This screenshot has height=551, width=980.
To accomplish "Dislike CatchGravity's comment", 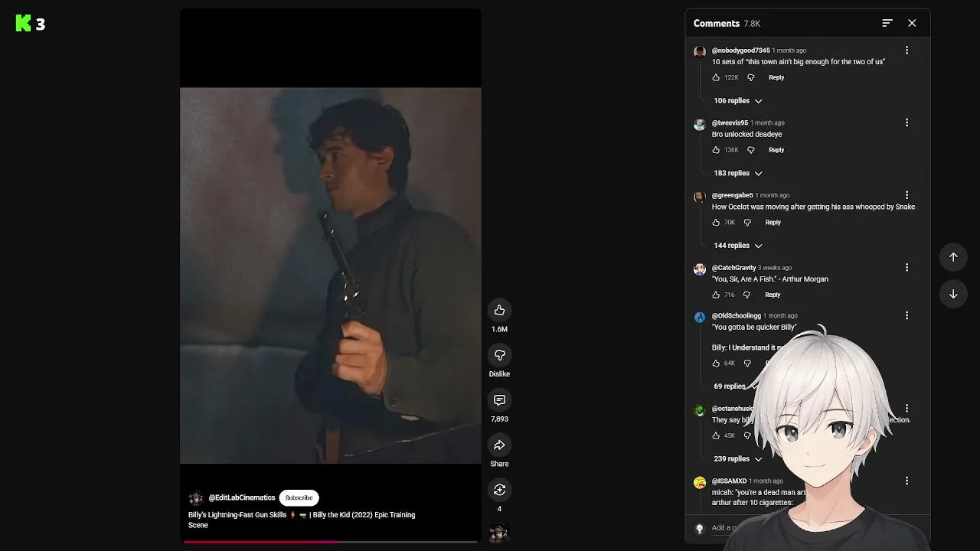I will (x=746, y=295).
